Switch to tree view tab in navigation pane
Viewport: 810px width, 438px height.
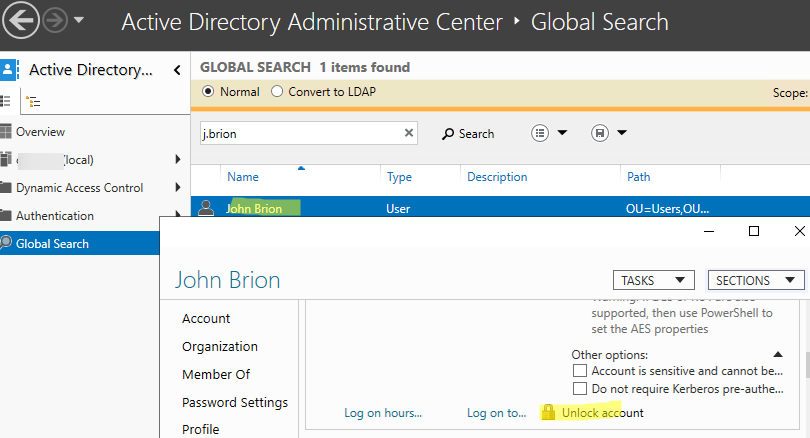[x=33, y=101]
